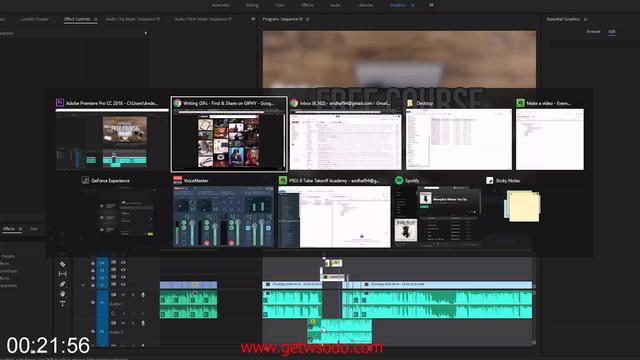This screenshot has width=640, height=360.
Task: Select the Sticky Notes window thumbnail
Action: click(523, 207)
